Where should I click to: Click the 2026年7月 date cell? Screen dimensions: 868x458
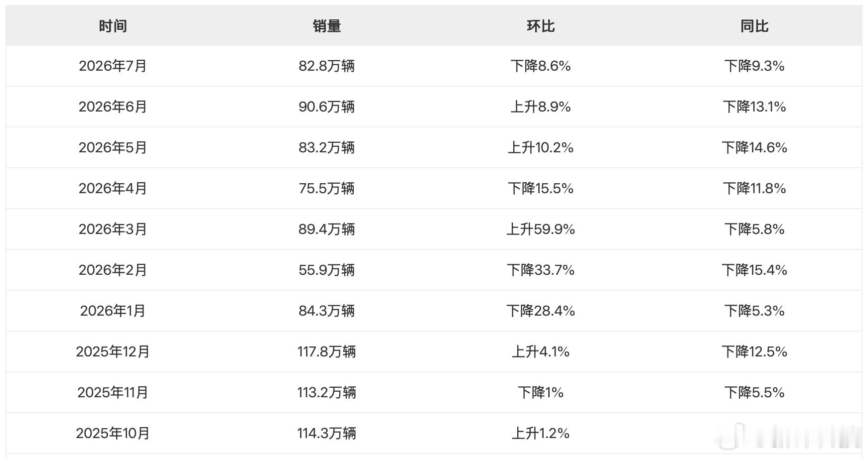click(x=113, y=66)
